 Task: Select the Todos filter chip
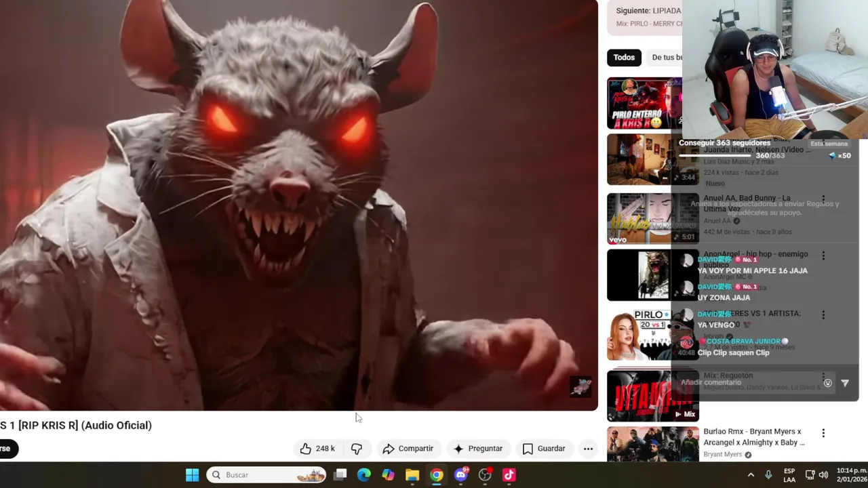624,58
